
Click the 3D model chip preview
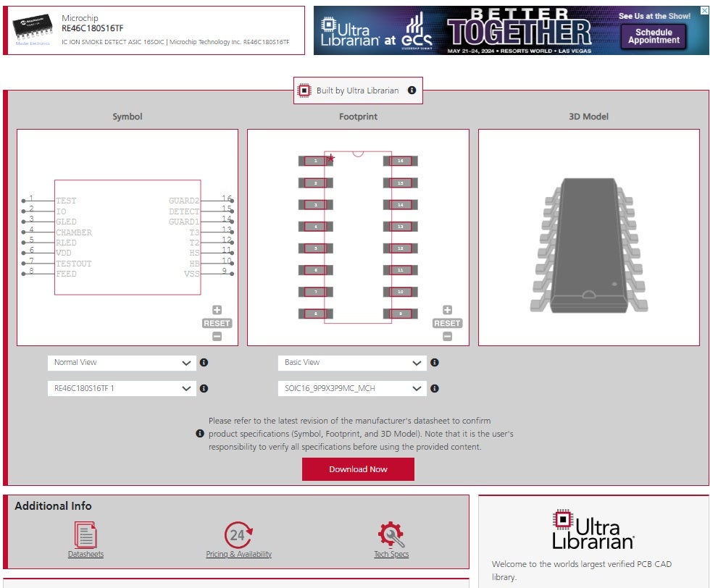588,245
